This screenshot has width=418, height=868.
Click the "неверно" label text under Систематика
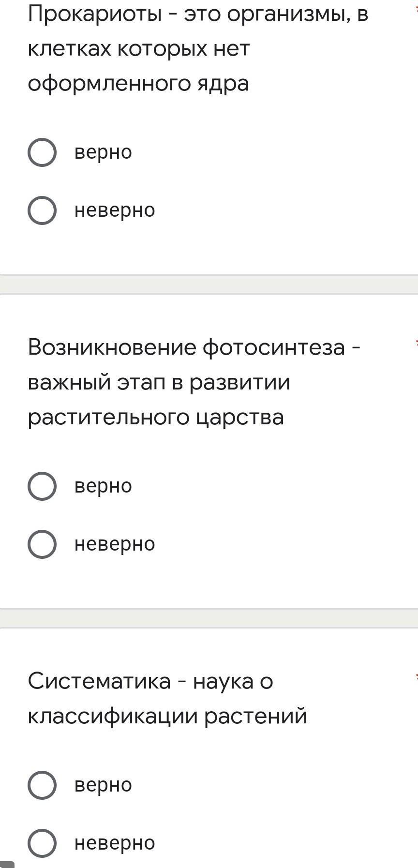115,843
